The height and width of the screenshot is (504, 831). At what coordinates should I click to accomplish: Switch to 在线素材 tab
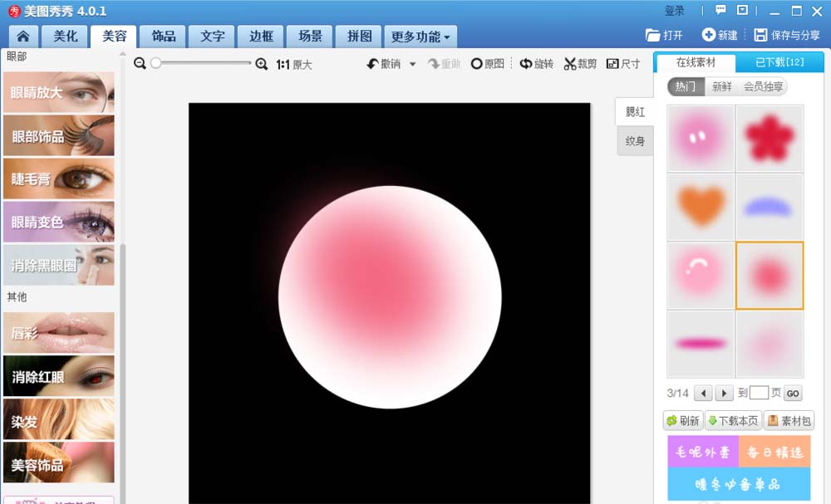point(696,62)
